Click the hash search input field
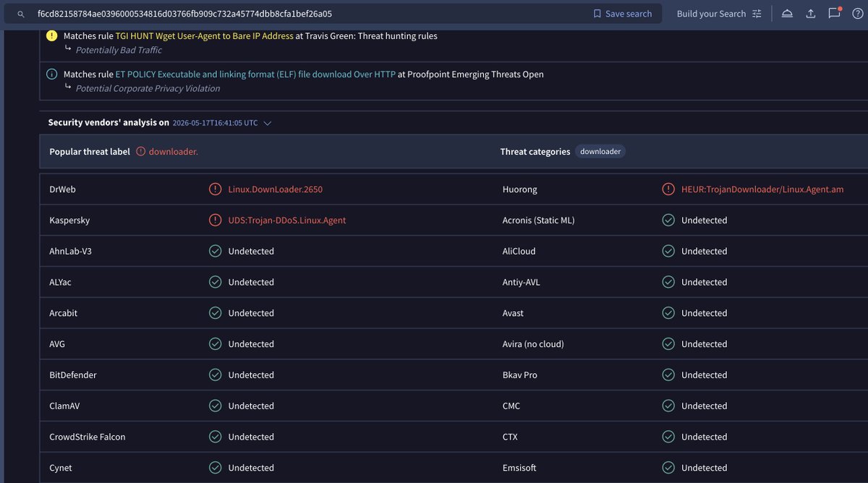868x483 pixels. click(311, 14)
